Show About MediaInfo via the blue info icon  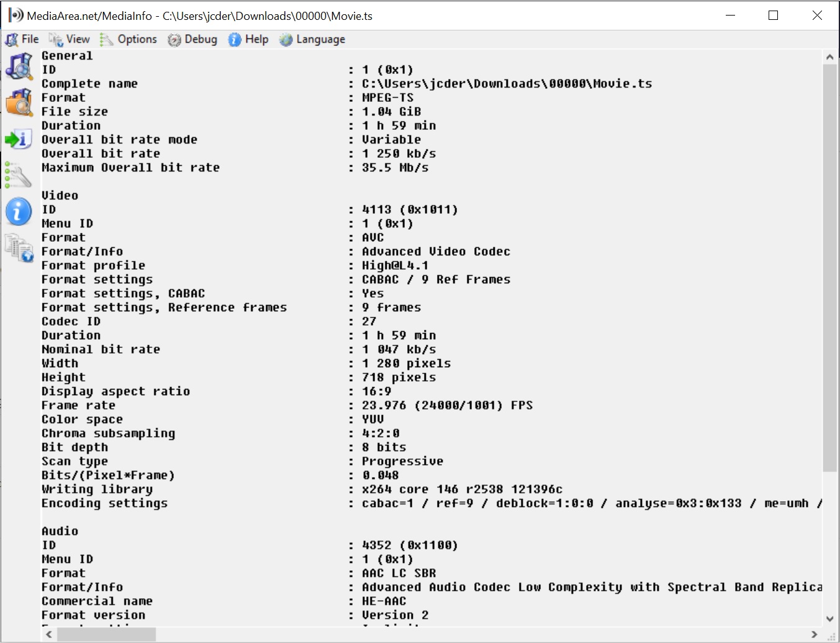19,211
